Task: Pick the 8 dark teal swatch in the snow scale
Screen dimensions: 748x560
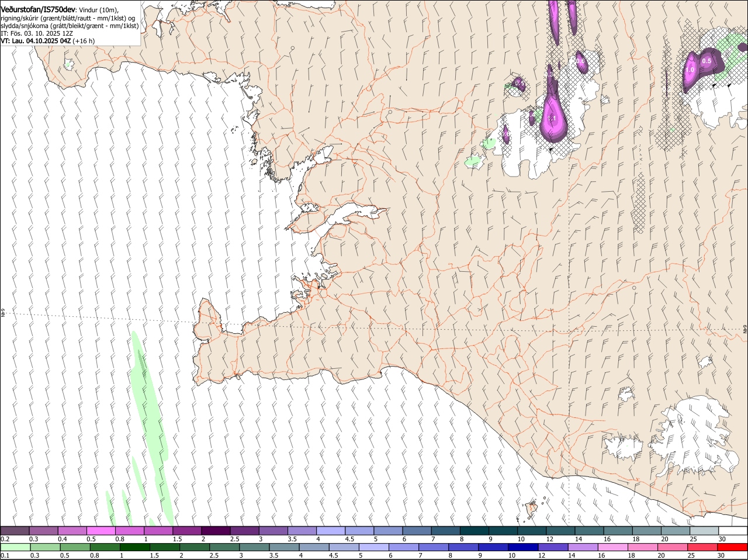Action: [x=475, y=531]
